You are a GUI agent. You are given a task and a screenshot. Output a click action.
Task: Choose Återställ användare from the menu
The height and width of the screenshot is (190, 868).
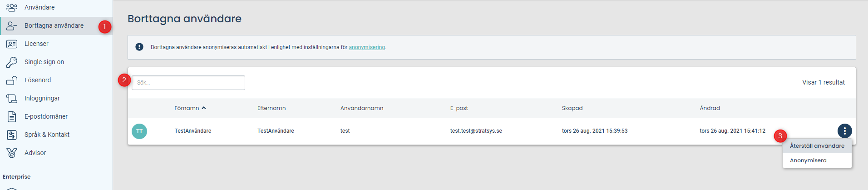coord(817,146)
